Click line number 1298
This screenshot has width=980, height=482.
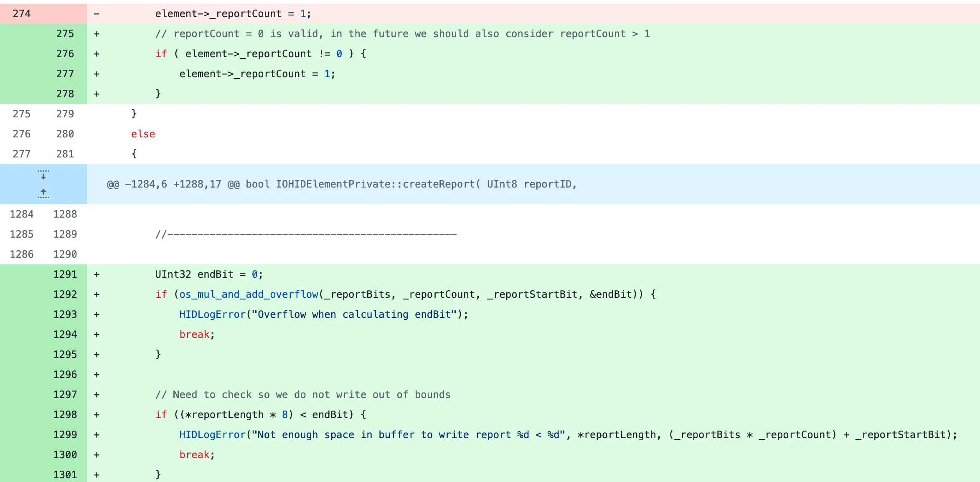pos(65,415)
